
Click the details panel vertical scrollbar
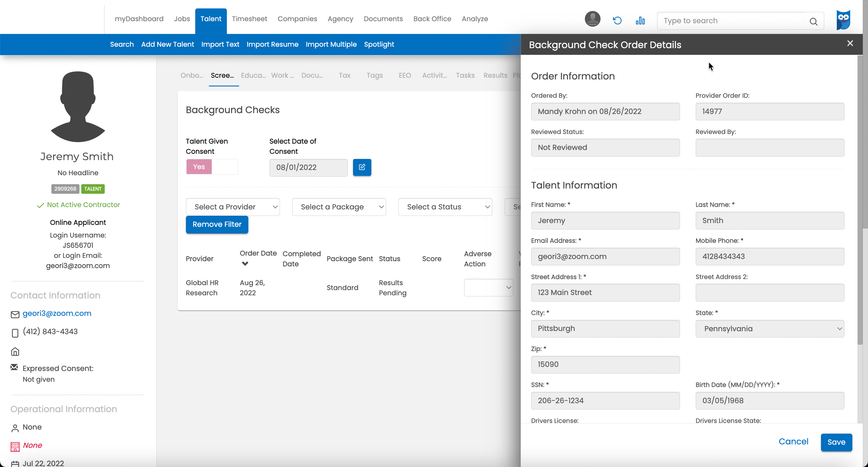860,200
